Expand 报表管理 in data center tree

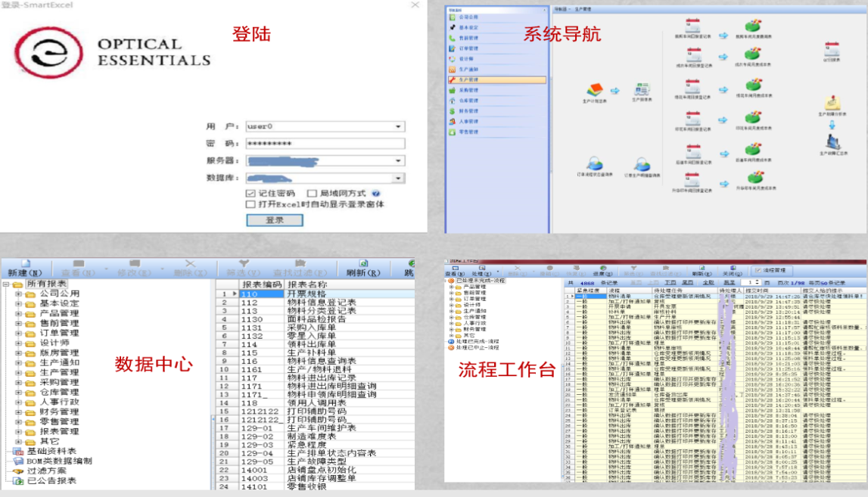[18, 431]
